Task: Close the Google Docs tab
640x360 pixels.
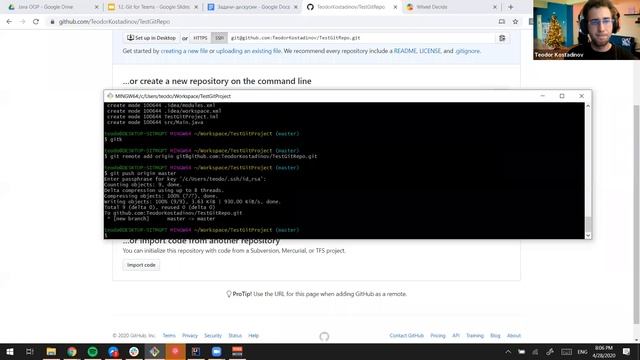Action: tap(296, 7)
